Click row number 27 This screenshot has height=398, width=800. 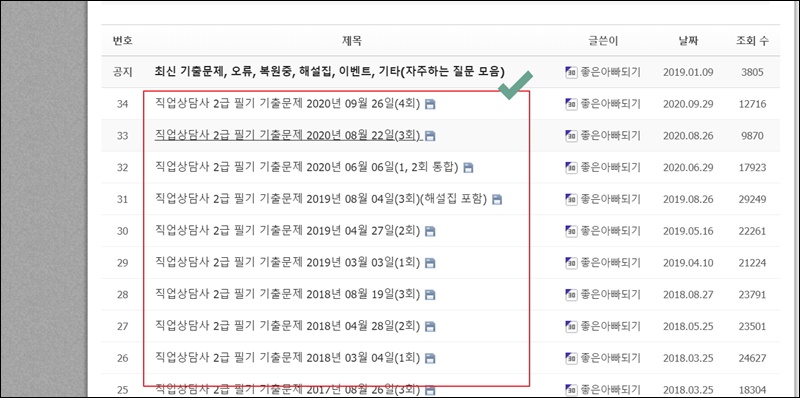[122, 327]
